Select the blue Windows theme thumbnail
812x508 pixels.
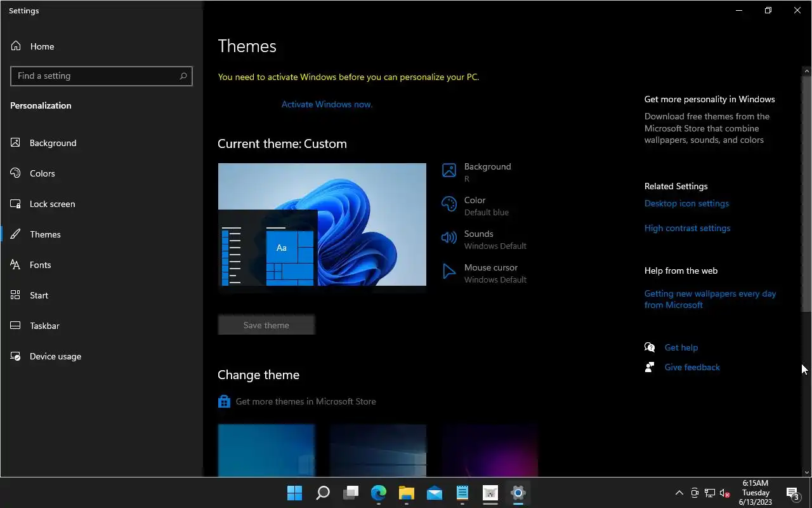pyautogui.click(x=266, y=450)
